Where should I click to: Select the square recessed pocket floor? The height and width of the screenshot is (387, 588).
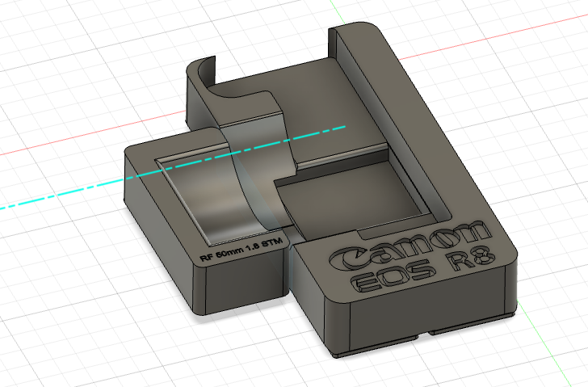click(x=349, y=203)
